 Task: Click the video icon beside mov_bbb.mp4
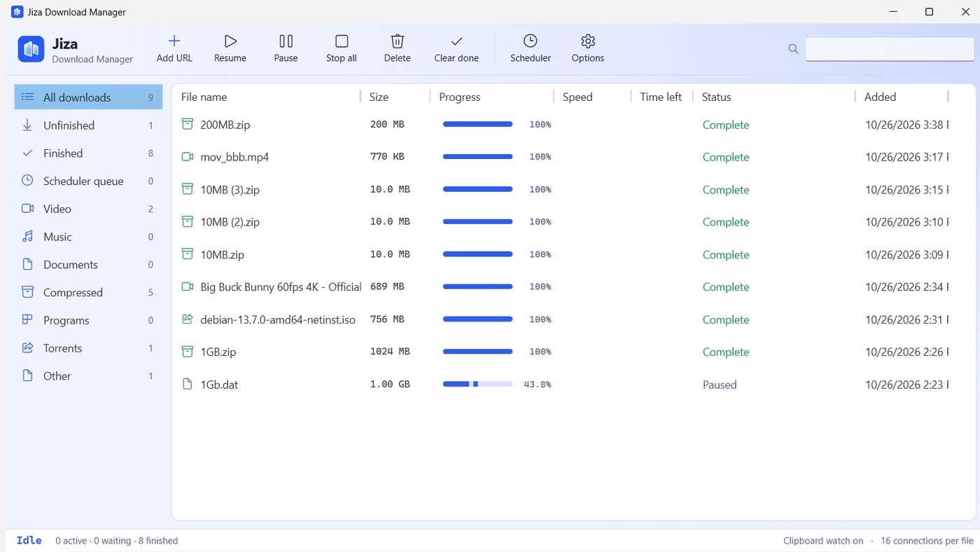coord(187,157)
